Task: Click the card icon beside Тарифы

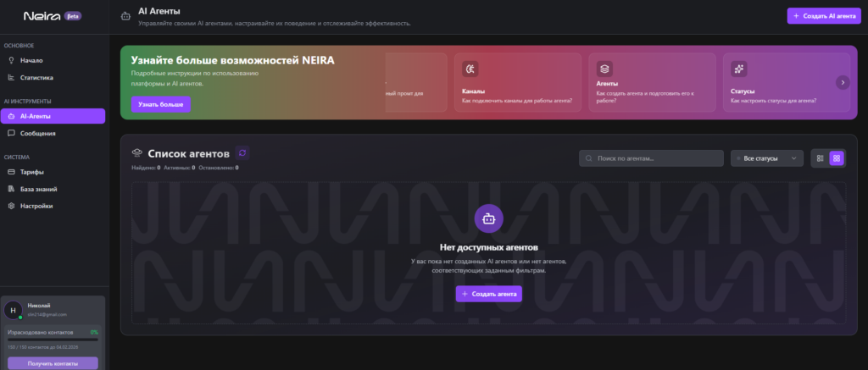Action: point(11,171)
